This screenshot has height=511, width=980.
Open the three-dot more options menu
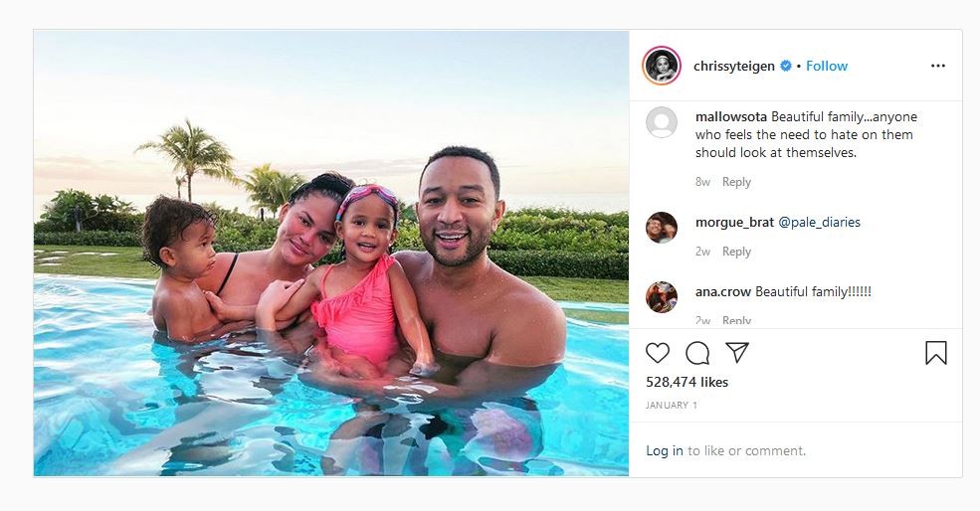[x=938, y=66]
